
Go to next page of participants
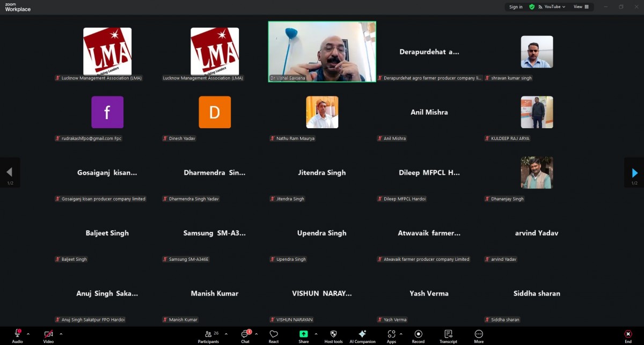coord(634,173)
